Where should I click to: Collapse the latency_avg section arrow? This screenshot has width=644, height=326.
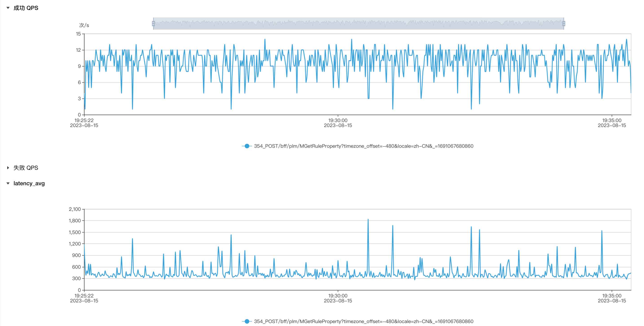coord(8,183)
